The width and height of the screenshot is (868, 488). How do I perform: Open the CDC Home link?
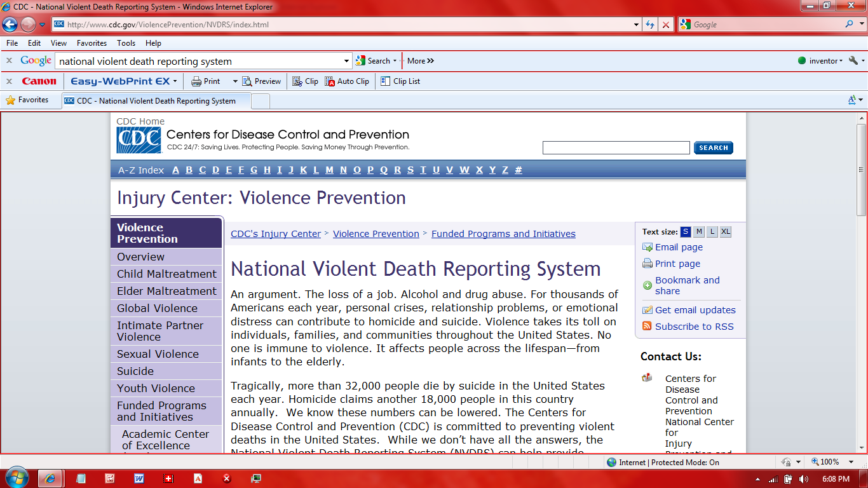pyautogui.click(x=140, y=121)
